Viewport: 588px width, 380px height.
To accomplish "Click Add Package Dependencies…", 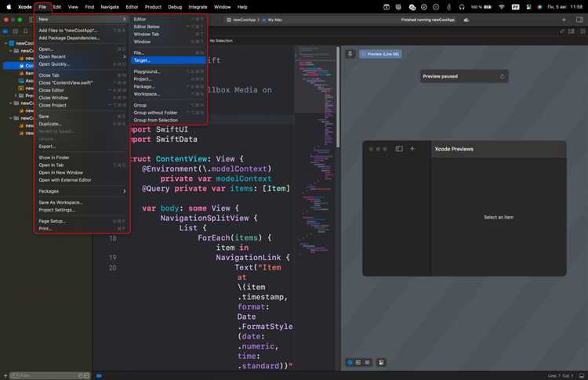I will [x=82, y=38].
